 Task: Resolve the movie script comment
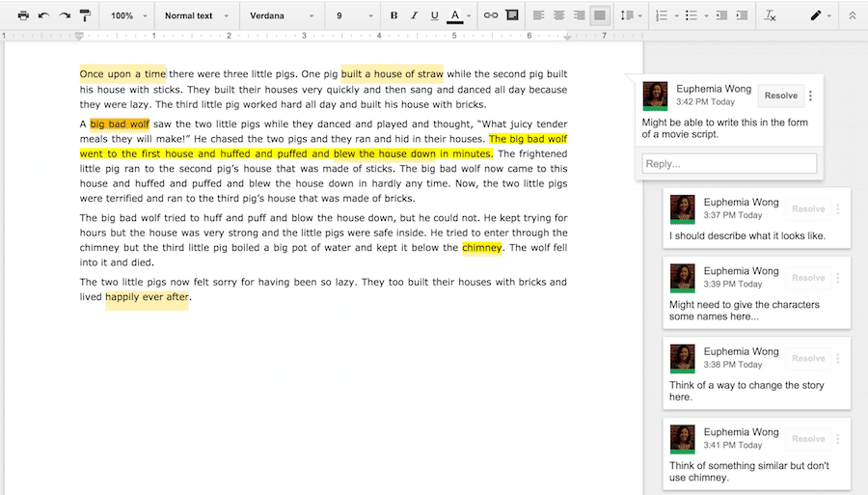(780, 96)
